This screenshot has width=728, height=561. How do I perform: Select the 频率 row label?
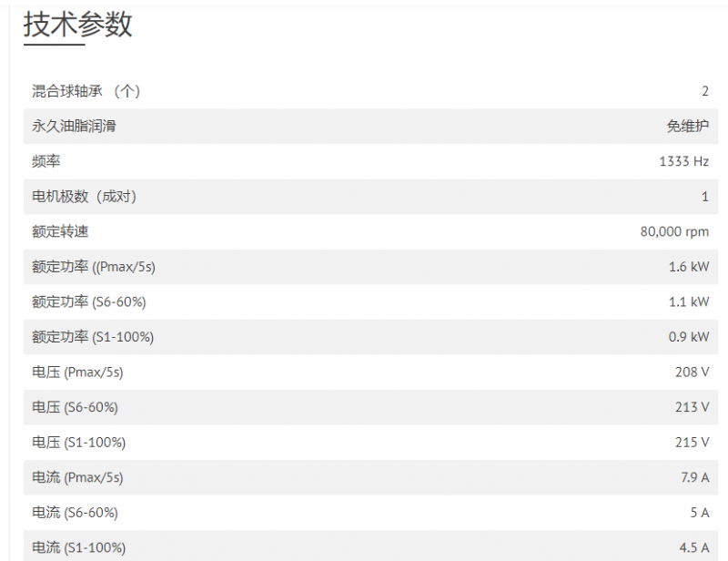pos(46,161)
